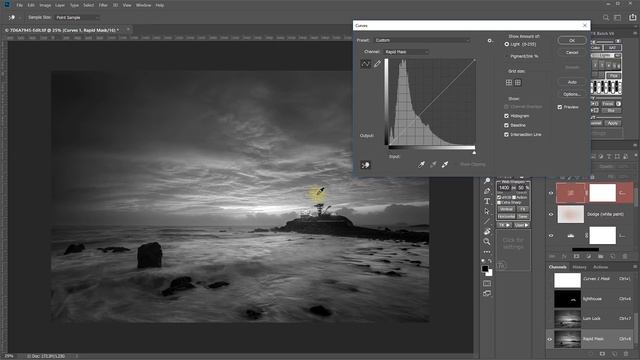
Task: Switch to the History tab
Action: click(x=579, y=267)
